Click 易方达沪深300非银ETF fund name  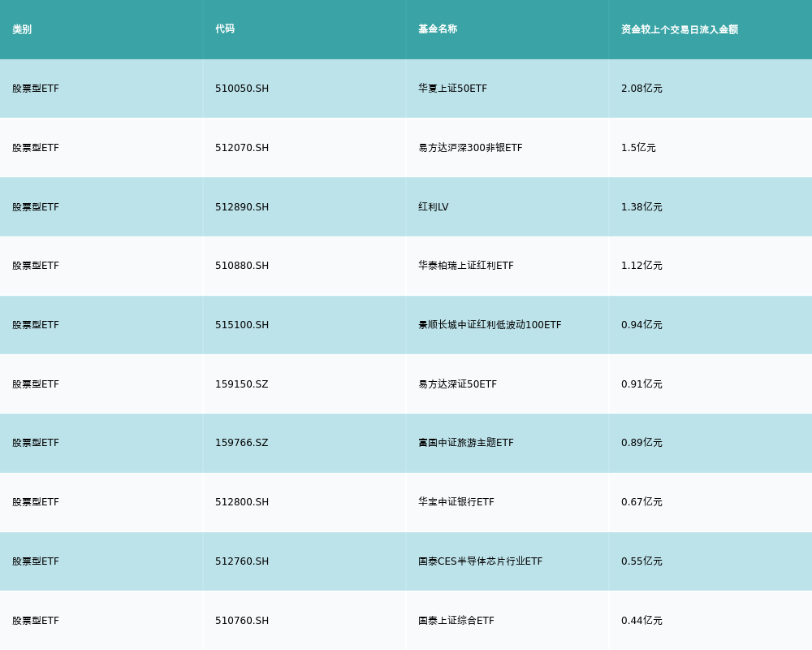click(x=470, y=148)
